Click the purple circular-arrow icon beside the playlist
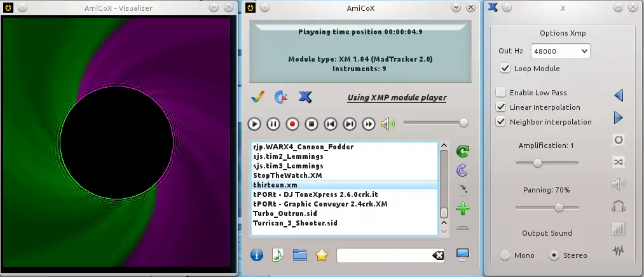Viewport: 644px width, 277px height. click(463, 170)
